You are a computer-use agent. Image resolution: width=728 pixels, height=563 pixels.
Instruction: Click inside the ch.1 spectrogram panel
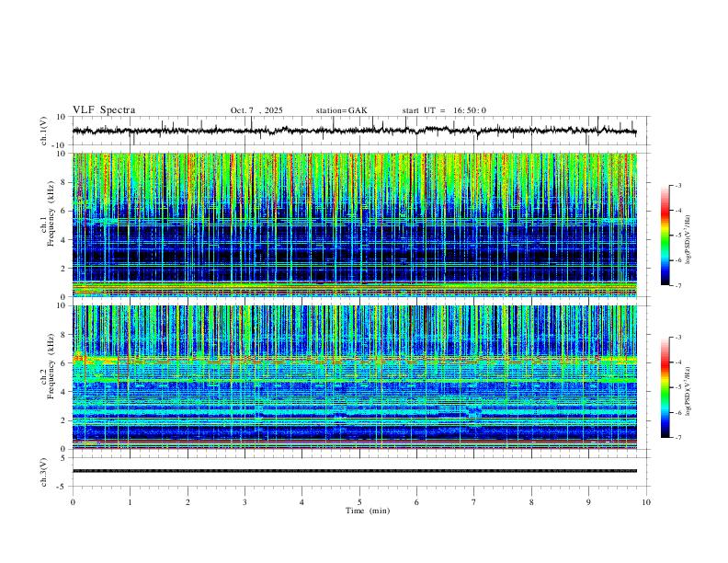pyautogui.click(x=354, y=224)
